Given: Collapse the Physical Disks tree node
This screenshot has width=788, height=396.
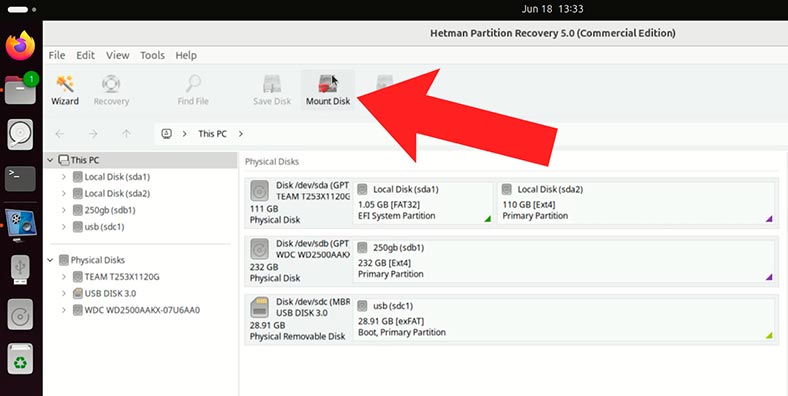Looking at the screenshot, I should (x=50, y=260).
